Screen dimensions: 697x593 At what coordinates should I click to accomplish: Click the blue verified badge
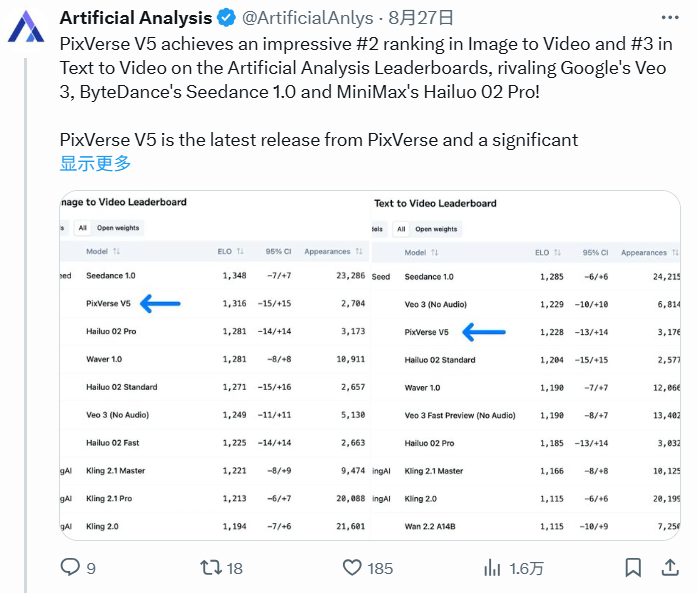point(226,18)
